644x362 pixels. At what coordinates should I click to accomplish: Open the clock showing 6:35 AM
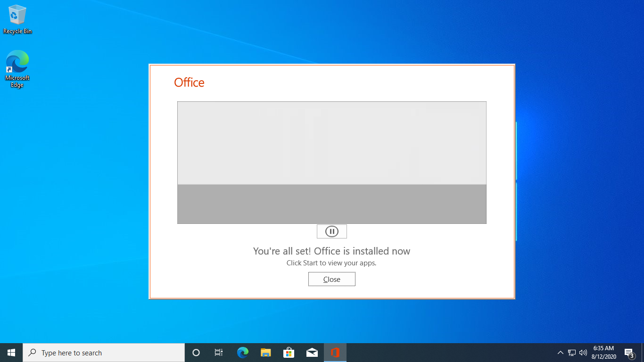(603, 353)
